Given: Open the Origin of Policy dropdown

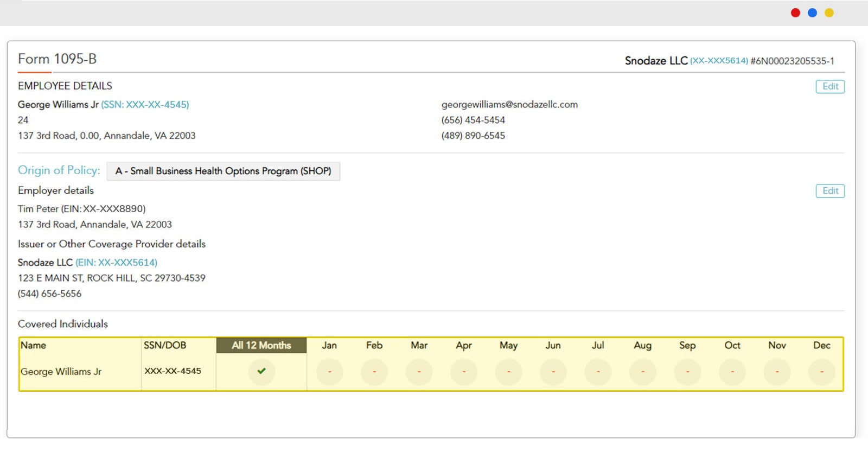Looking at the screenshot, I should point(223,171).
